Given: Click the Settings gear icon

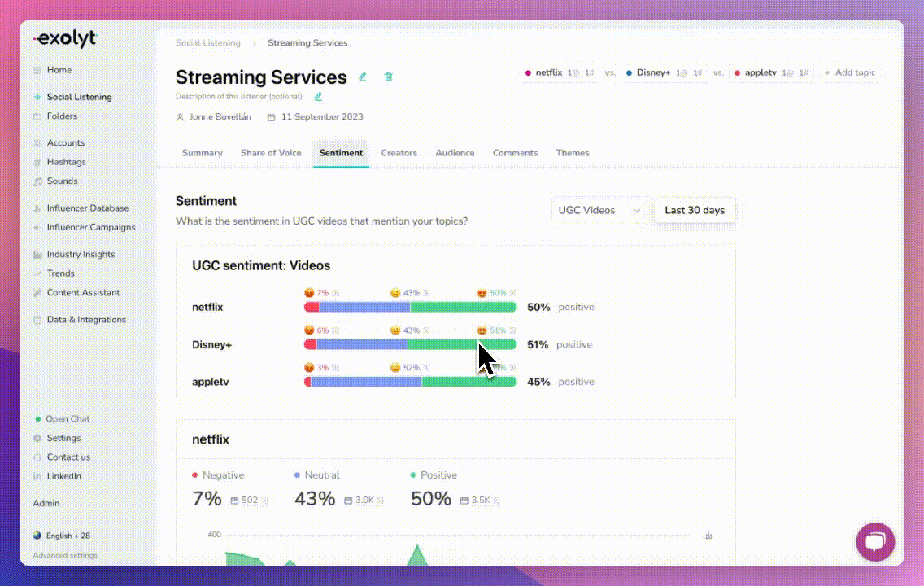Looking at the screenshot, I should [37, 438].
